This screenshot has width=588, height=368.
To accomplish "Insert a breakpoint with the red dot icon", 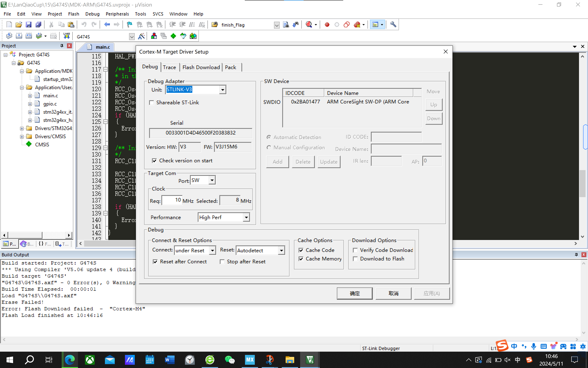I will click(327, 25).
